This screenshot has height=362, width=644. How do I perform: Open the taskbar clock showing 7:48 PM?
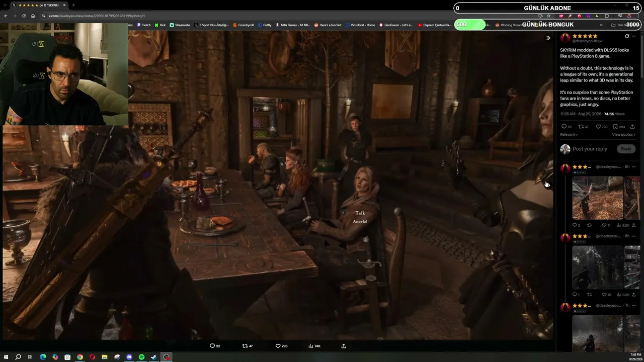pos(636,357)
